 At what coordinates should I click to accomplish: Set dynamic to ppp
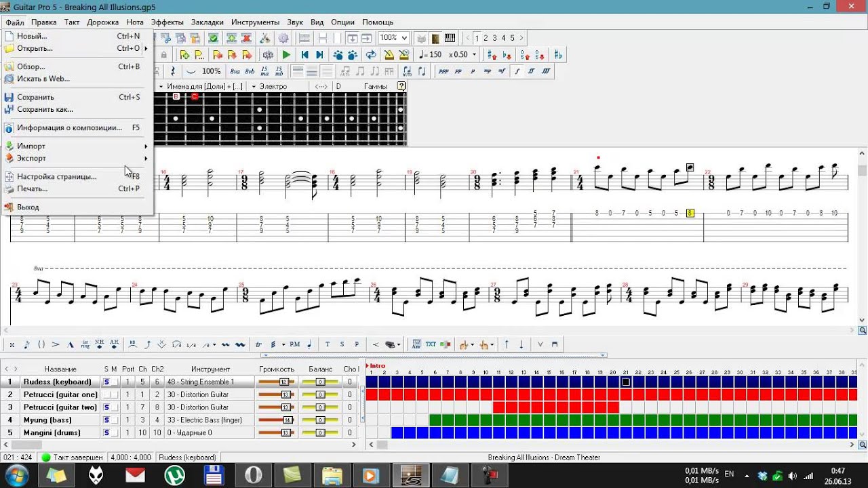pos(443,70)
